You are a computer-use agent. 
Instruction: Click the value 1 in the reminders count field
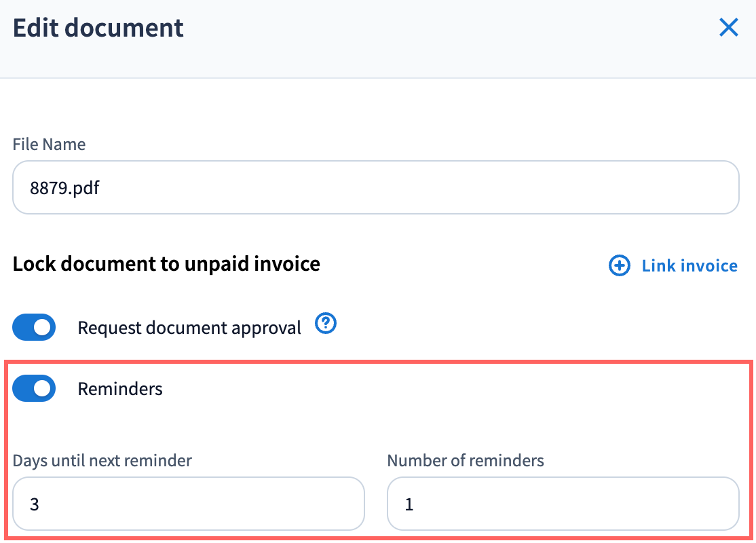[x=409, y=504]
